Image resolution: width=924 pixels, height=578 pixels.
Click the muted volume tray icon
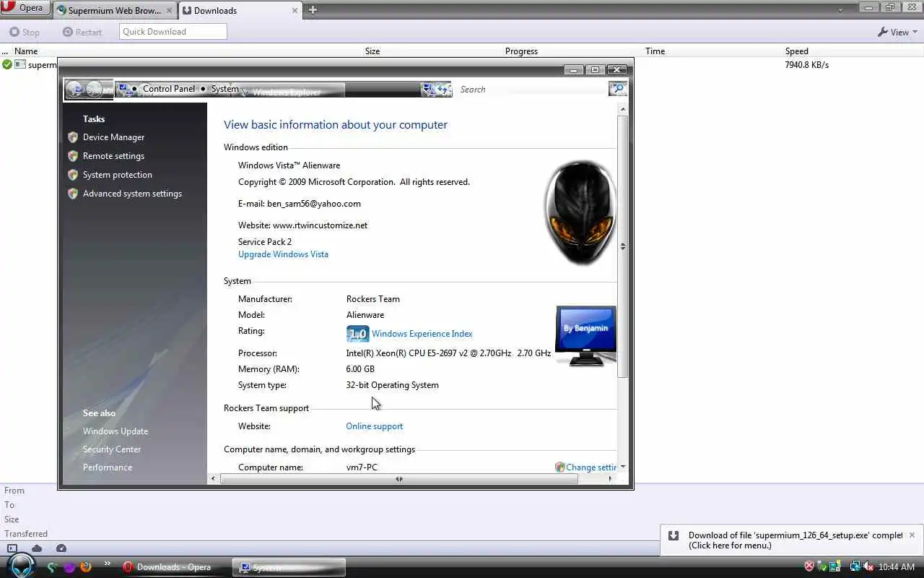(x=868, y=567)
